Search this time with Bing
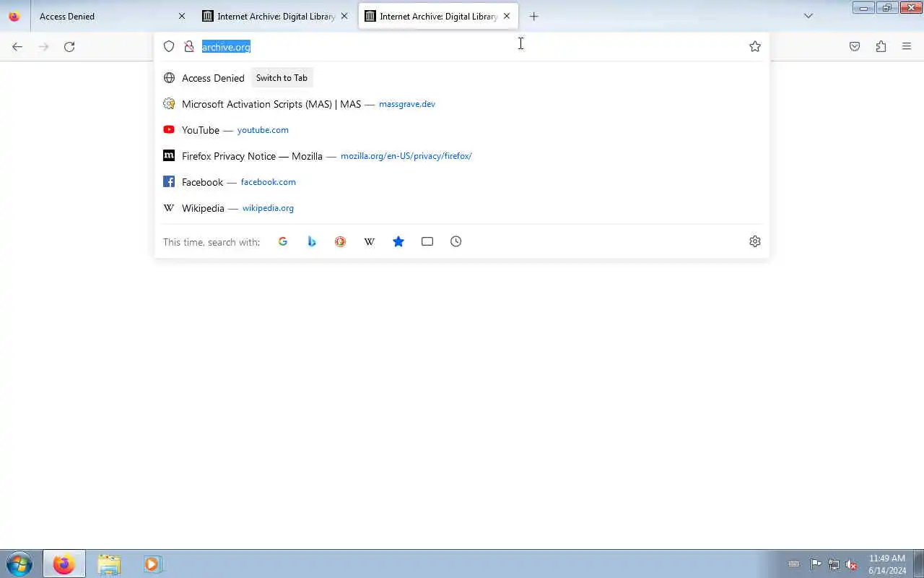The width and height of the screenshot is (924, 578). pos(312,241)
